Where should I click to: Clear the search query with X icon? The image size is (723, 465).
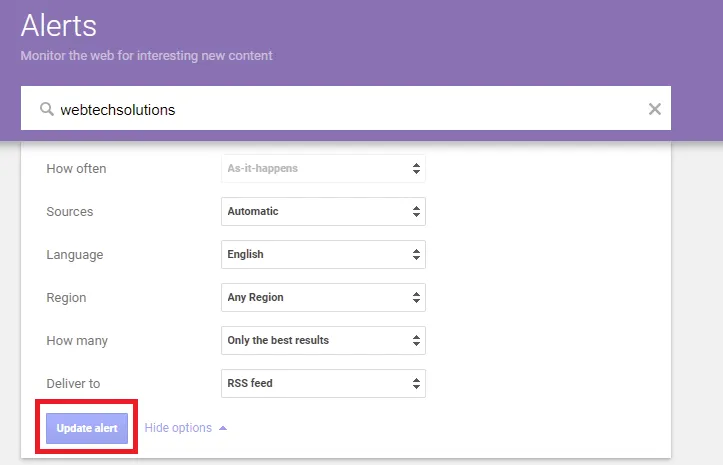point(654,109)
